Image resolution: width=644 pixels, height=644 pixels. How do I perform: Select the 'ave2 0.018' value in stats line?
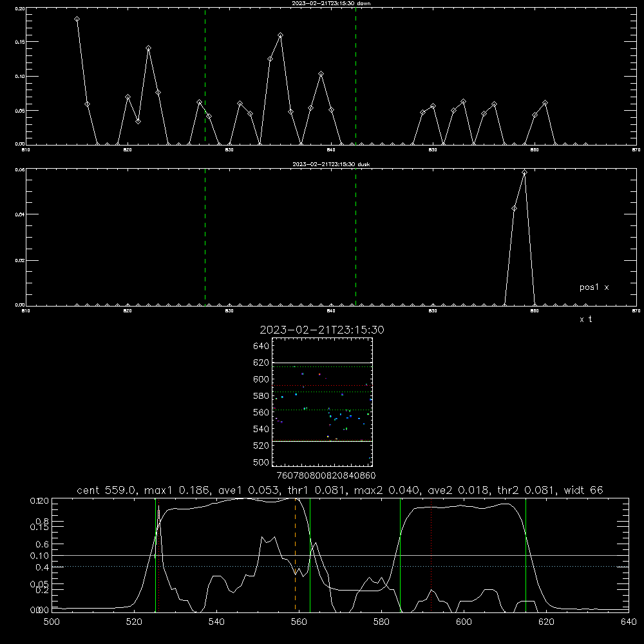click(x=459, y=490)
